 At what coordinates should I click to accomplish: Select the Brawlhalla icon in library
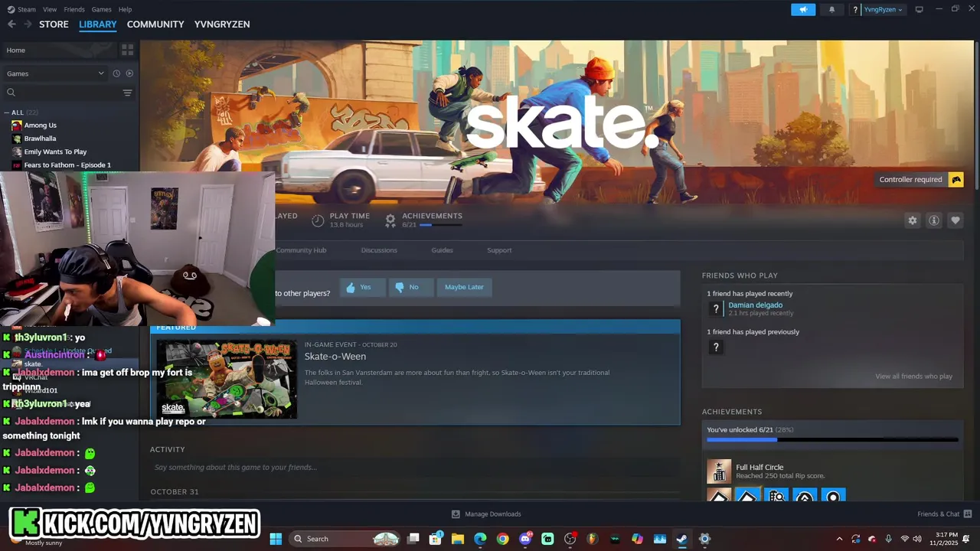click(17, 139)
